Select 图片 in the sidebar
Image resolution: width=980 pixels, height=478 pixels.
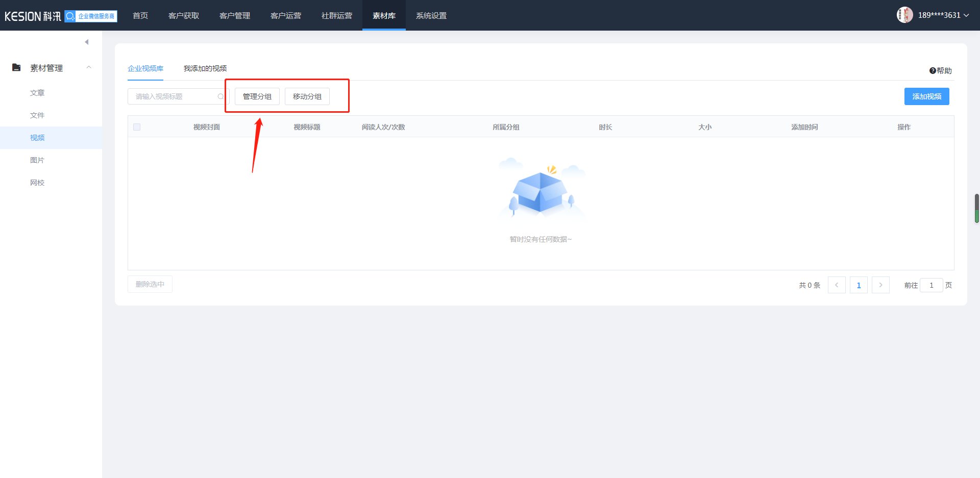pyautogui.click(x=37, y=160)
